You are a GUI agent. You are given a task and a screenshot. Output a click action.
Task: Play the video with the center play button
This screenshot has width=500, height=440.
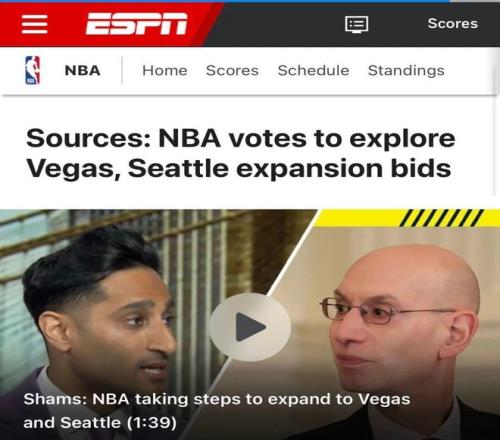click(250, 327)
